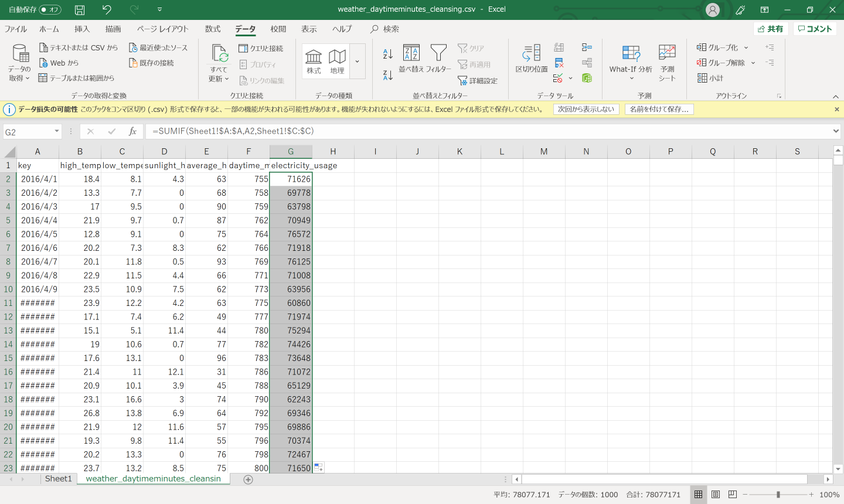Switch to the 校閲 ribbon tab
The width and height of the screenshot is (844, 504).
click(x=278, y=29)
